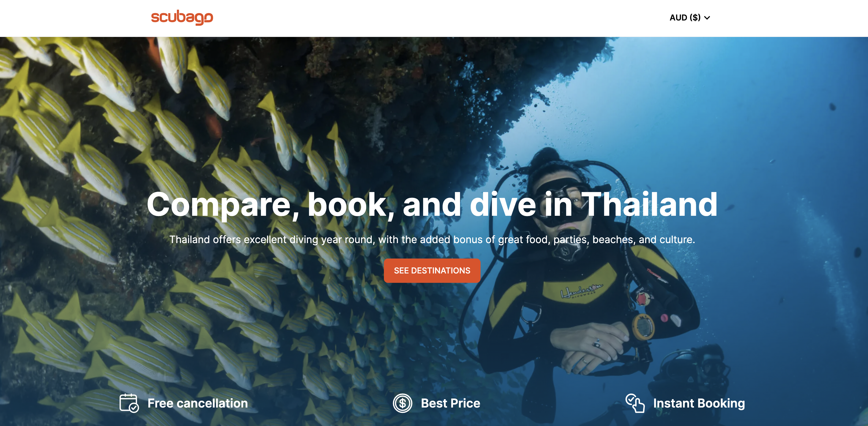Click the scubago logo

[182, 17]
